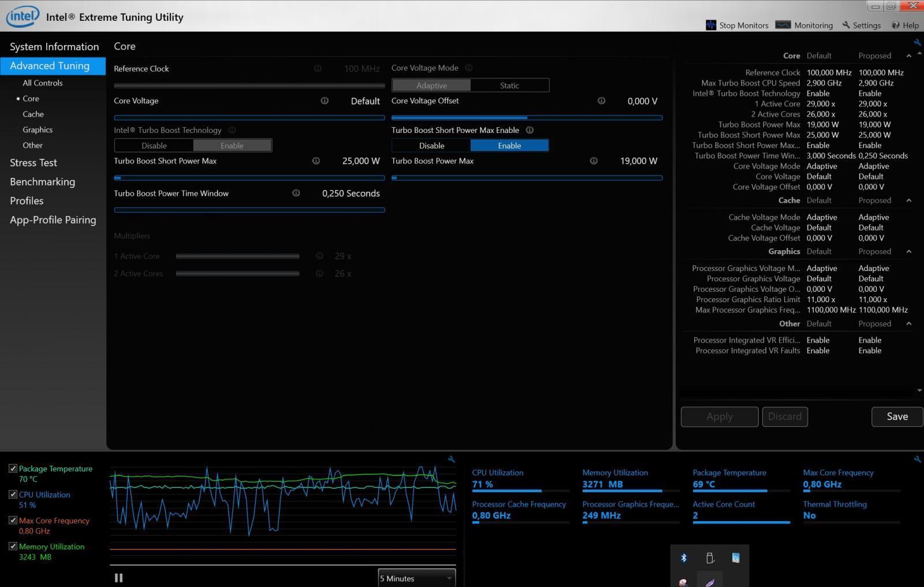Screen dimensions: 924x587
Task: Open Profiles section
Action: 27,201
